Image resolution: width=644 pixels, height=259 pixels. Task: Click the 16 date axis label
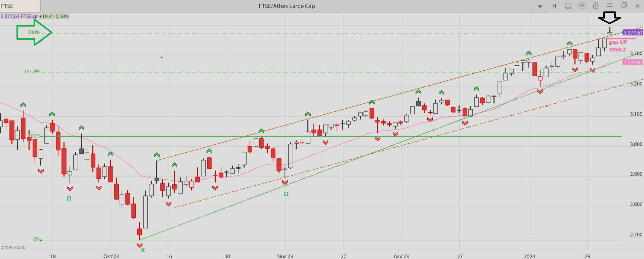[169, 256]
